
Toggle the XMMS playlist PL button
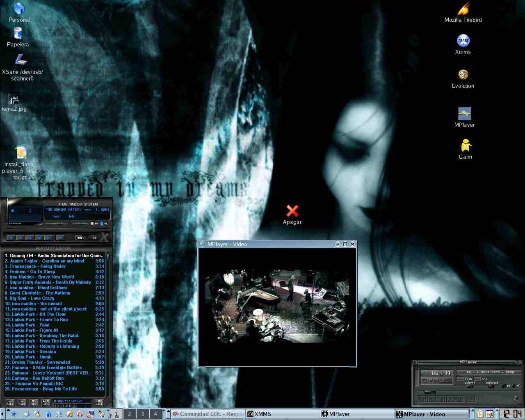pyautogui.click(x=102, y=224)
